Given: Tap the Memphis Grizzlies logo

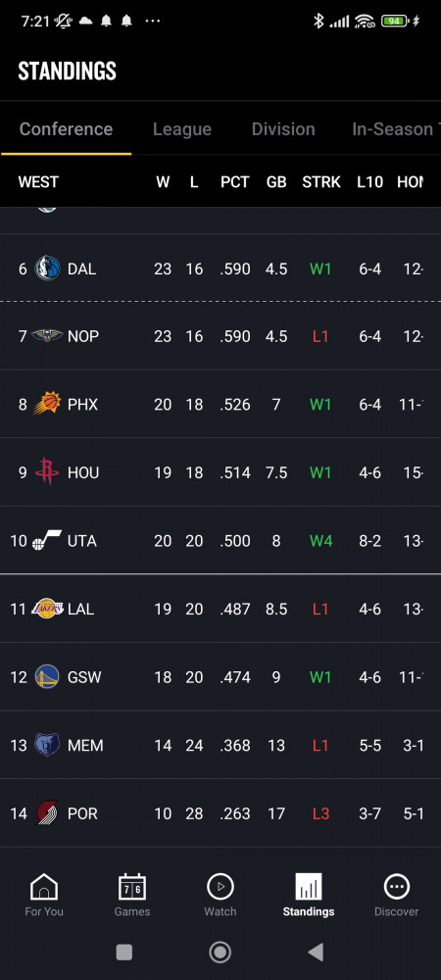Looking at the screenshot, I should pyautogui.click(x=47, y=745).
